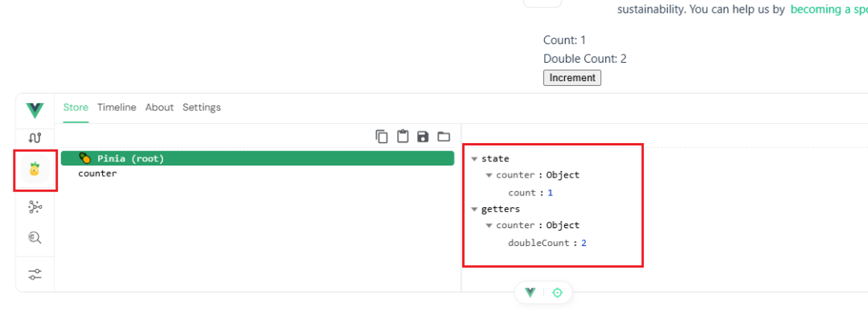This screenshot has height=311, width=868.
Task: Switch to the Timeline tab
Action: 117,108
